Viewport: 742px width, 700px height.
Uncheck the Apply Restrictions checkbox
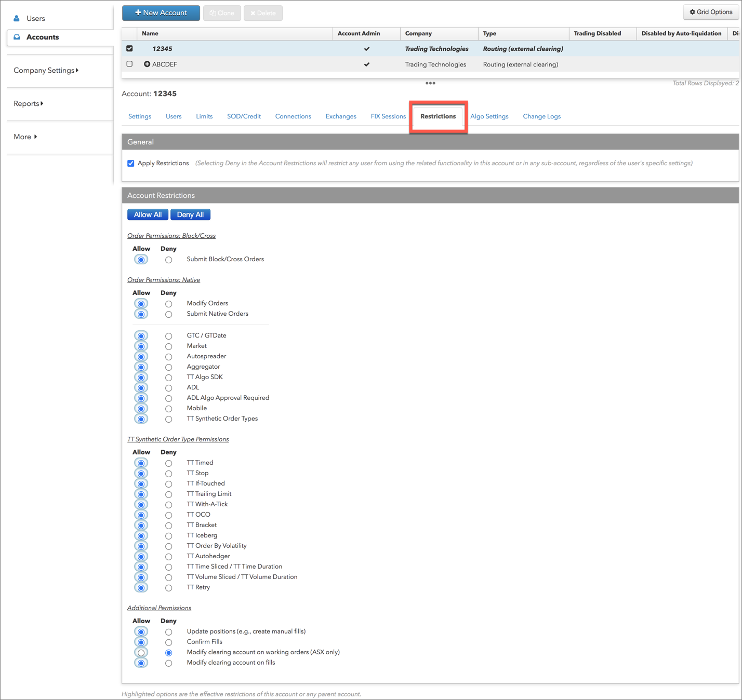click(131, 163)
